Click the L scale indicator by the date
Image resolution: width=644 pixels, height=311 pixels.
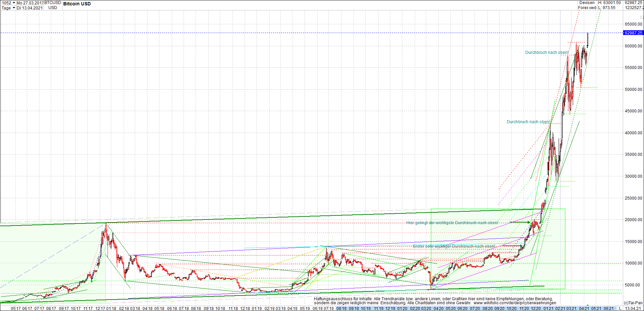point(620,308)
